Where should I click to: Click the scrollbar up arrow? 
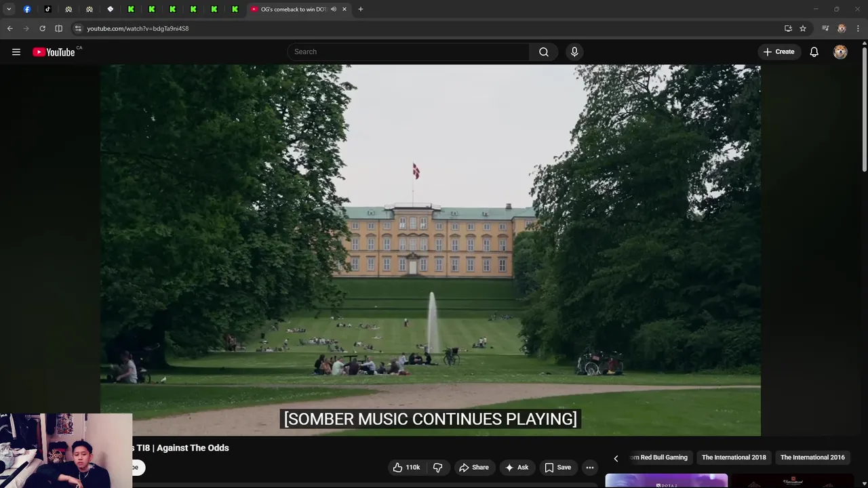[864, 43]
